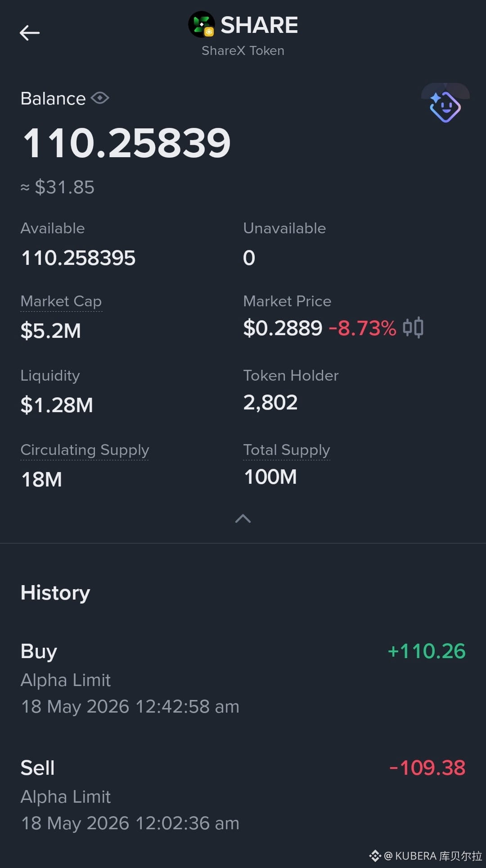486x868 pixels.
Task: Collapse token details with up chevron
Action: coord(243,519)
